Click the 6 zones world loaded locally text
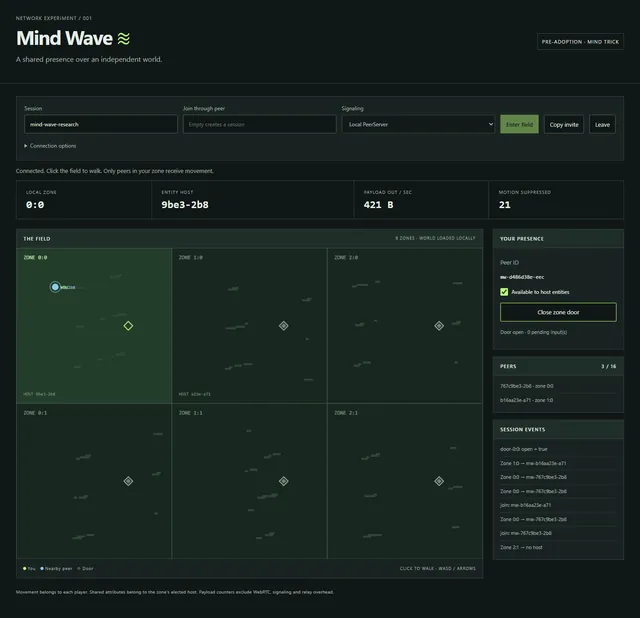 435,238
